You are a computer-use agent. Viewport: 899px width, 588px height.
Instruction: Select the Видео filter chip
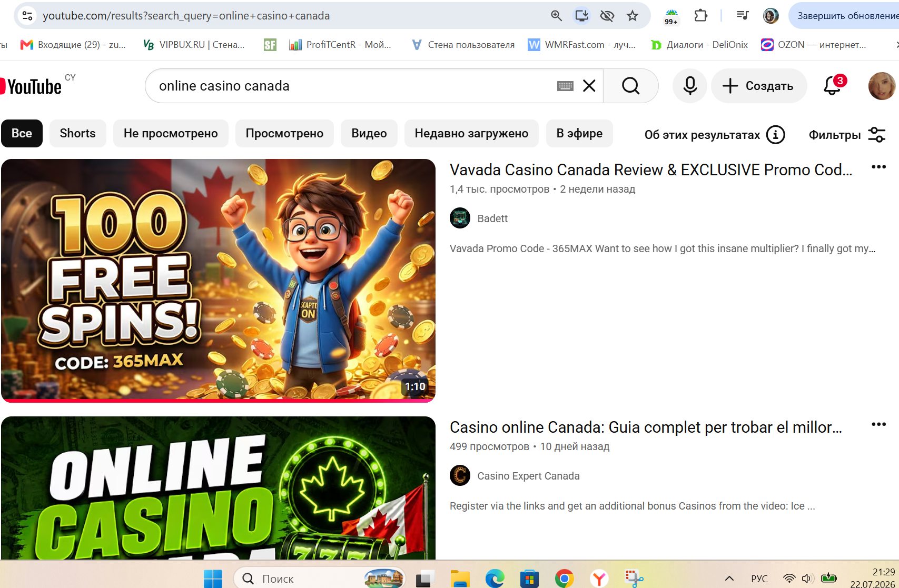[369, 134]
